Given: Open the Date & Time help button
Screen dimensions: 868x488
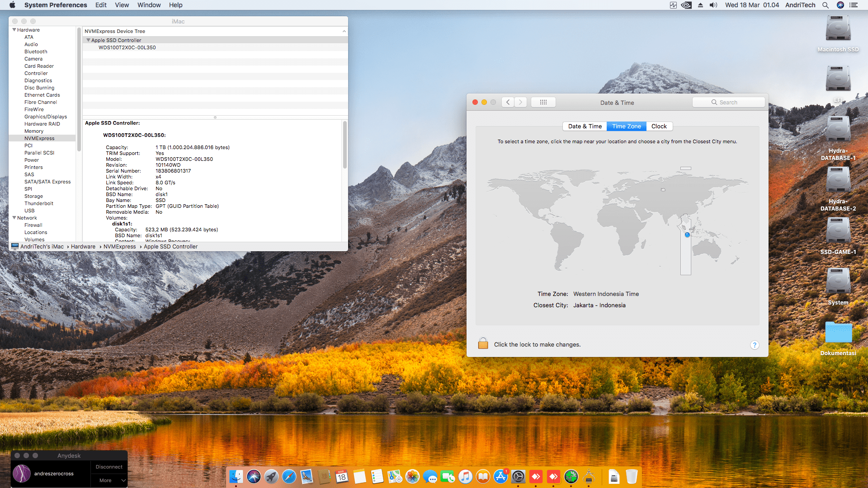Looking at the screenshot, I should (754, 345).
